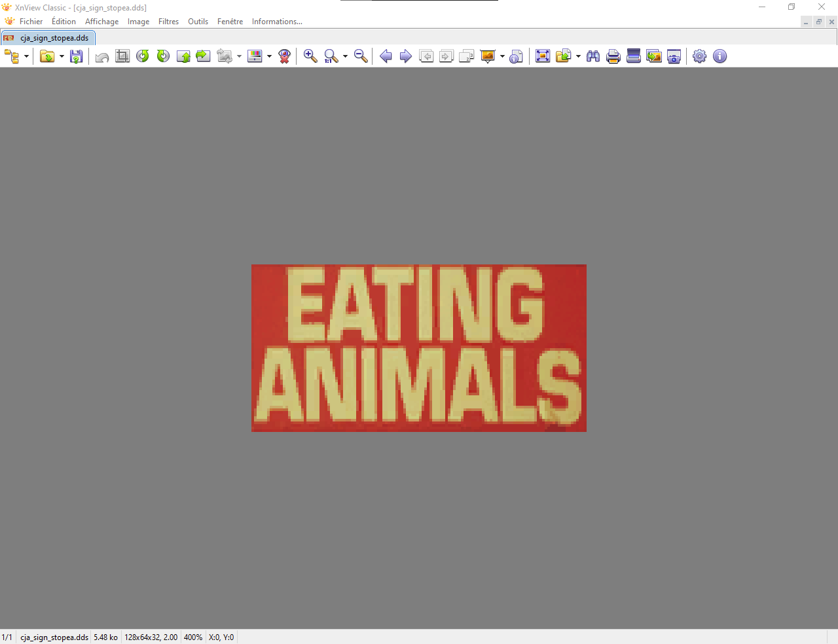Expand the JPEG transformations dropdown arrow

239,56
